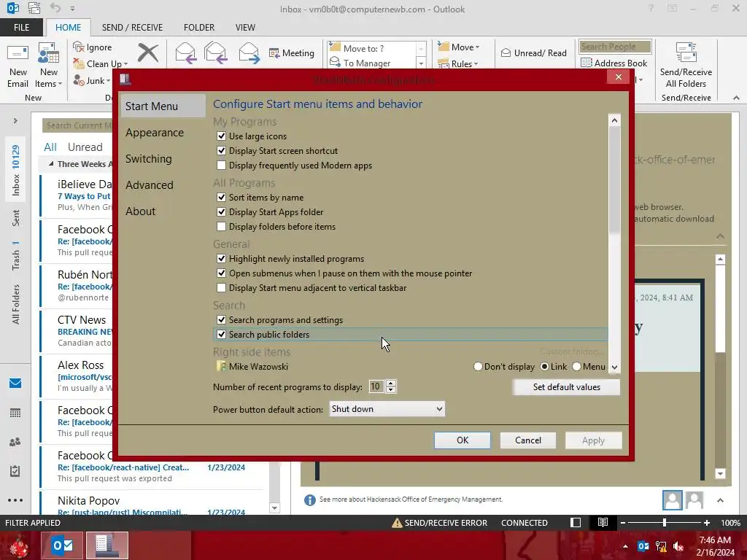Click the StartIsBack configuration taskbar button

[x=107, y=545]
